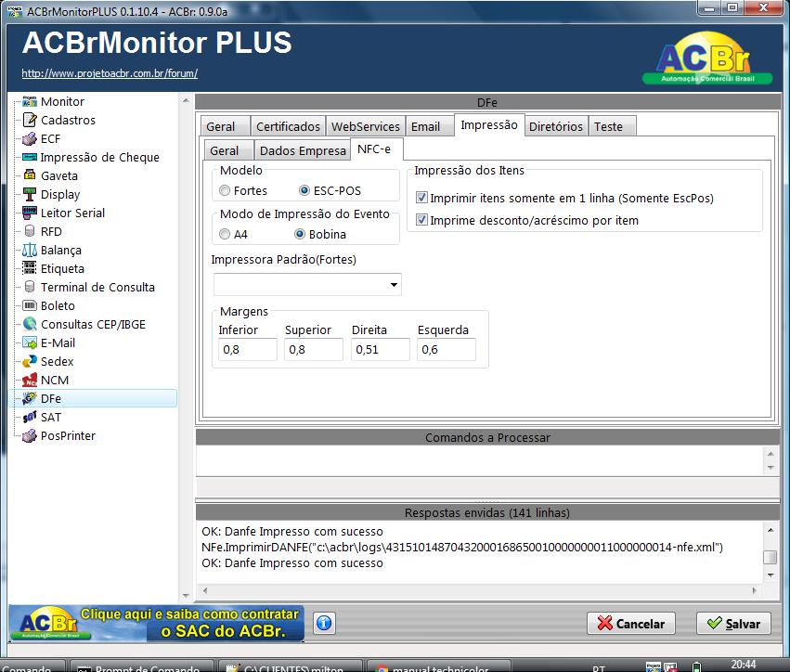
Task: Select the Impressão tab
Action: pyautogui.click(x=489, y=125)
